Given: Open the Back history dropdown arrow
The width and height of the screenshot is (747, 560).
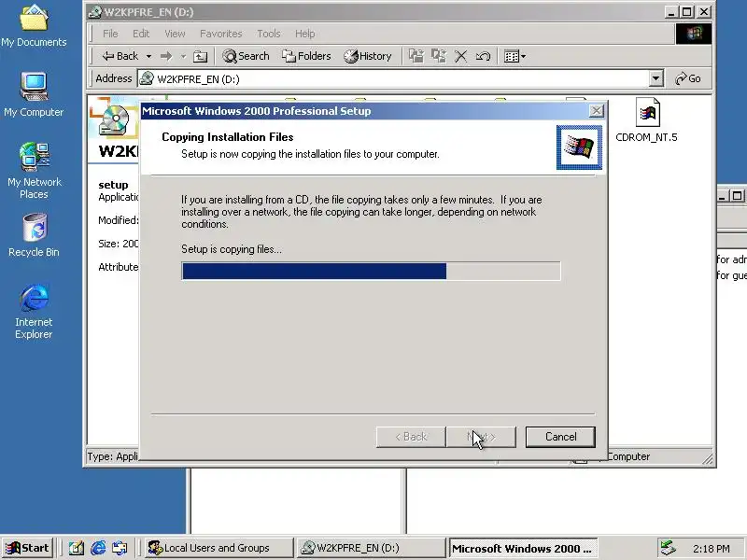Looking at the screenshot, I should coord(148,56).
